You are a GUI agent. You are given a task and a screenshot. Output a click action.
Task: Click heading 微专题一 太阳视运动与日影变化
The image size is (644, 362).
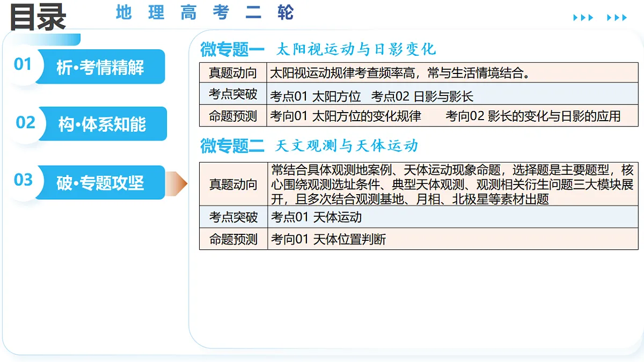pos(318,49)
